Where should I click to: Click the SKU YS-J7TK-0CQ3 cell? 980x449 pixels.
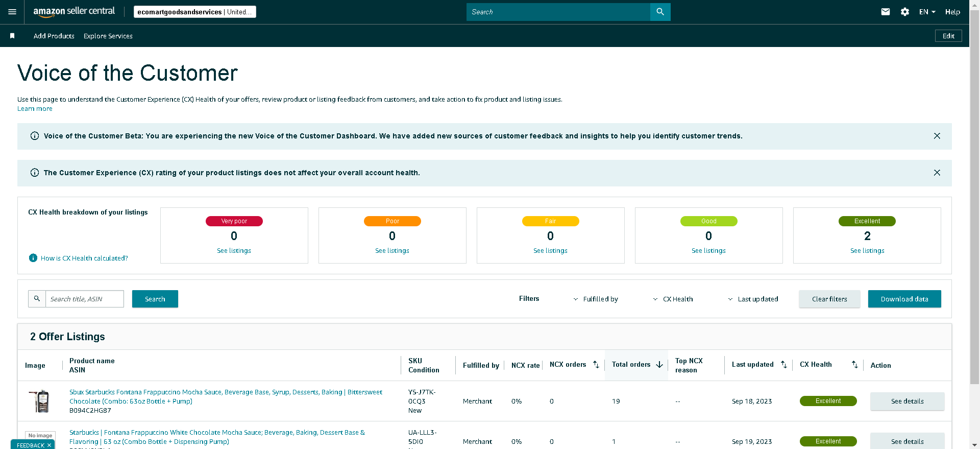422,396
